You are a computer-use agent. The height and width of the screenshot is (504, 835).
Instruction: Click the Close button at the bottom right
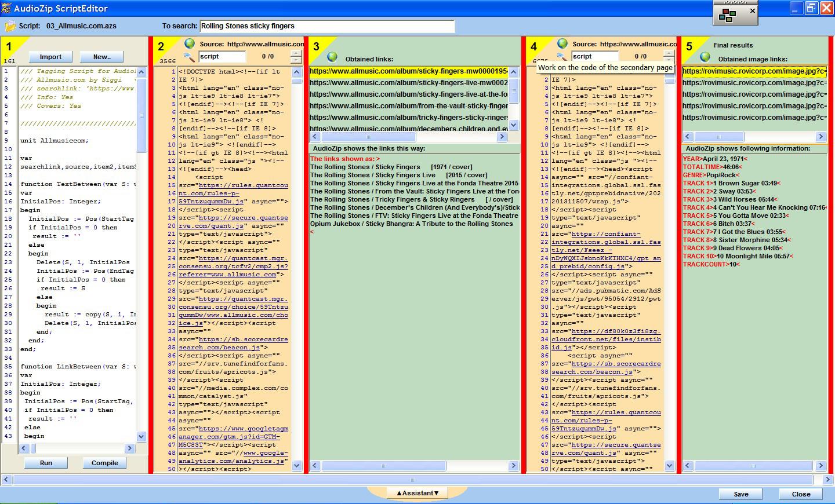click(x=801, y=494)
